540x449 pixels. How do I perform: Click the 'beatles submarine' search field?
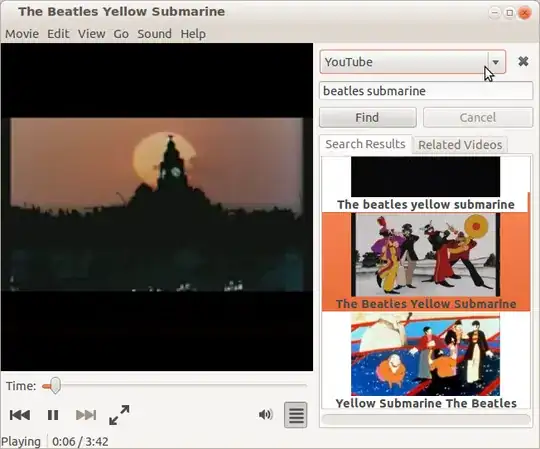point(426,91)
